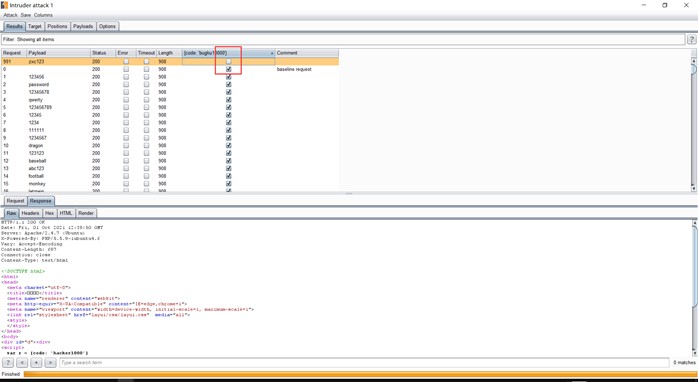The height and width of the screenshot is (382, 698).
Task: Switch to the Positions tab
Action: click(57, 26)
